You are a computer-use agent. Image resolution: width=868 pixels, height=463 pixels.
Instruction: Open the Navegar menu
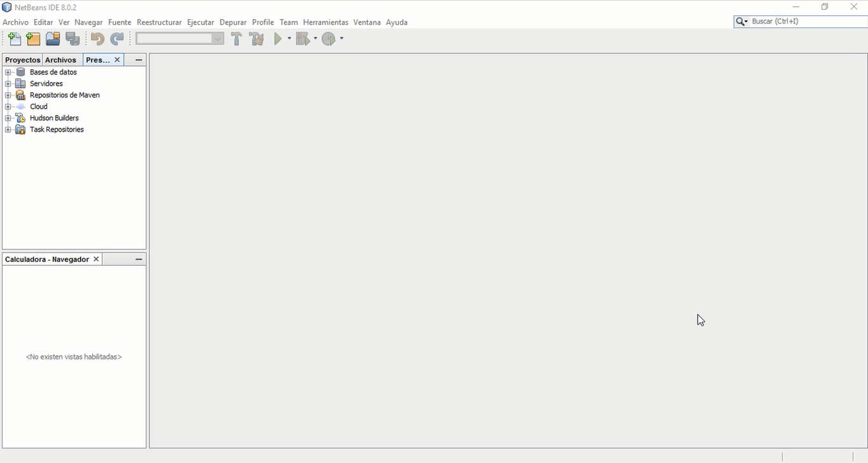click(x=88, y=22)
